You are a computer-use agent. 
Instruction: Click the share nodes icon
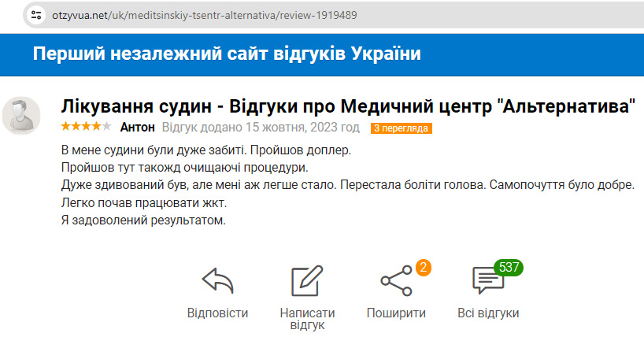395,281
